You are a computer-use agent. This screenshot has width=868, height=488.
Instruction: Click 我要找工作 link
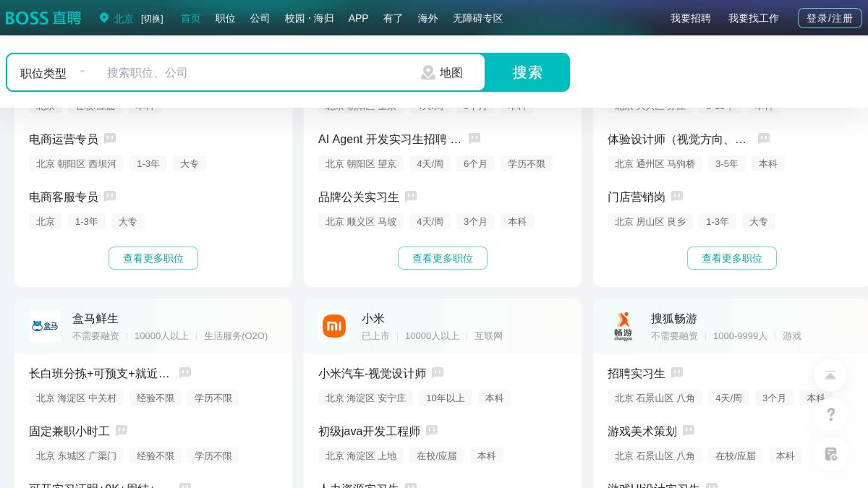coord(754,18)
